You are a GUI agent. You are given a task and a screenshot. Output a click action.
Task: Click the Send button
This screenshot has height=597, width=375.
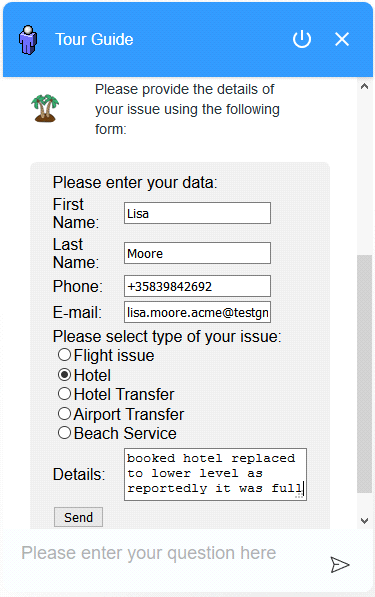(78, 517)
